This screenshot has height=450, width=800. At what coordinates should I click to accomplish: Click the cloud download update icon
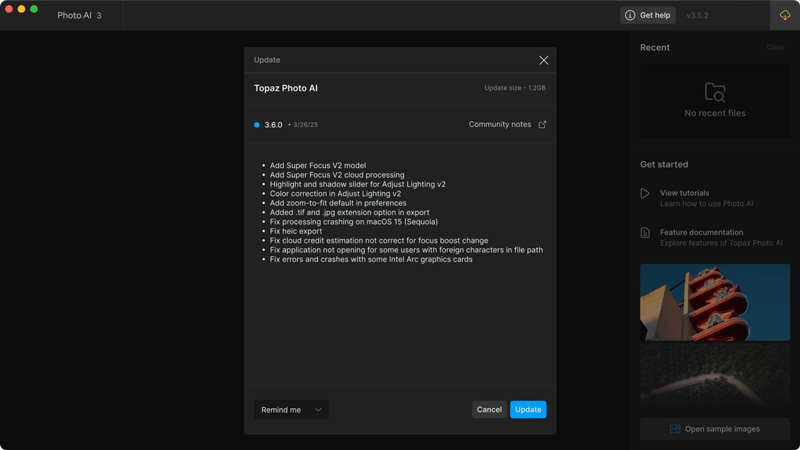785,15
